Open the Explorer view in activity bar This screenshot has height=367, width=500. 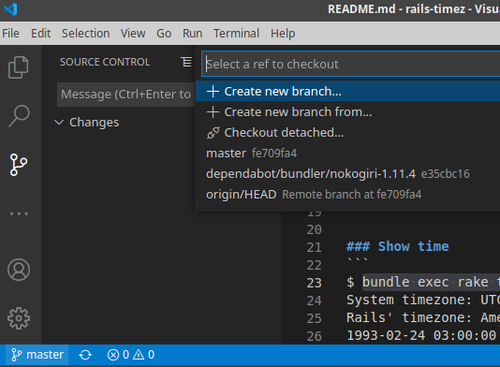18,67
